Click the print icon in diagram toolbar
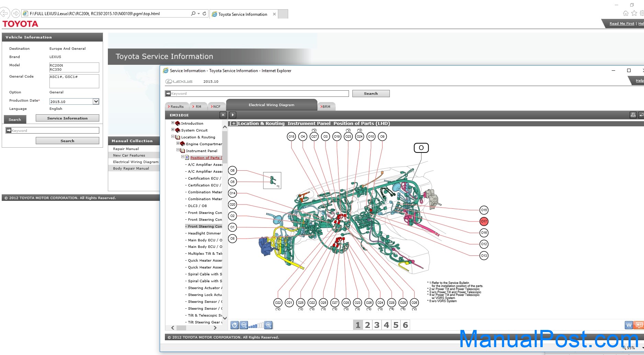 633,115
